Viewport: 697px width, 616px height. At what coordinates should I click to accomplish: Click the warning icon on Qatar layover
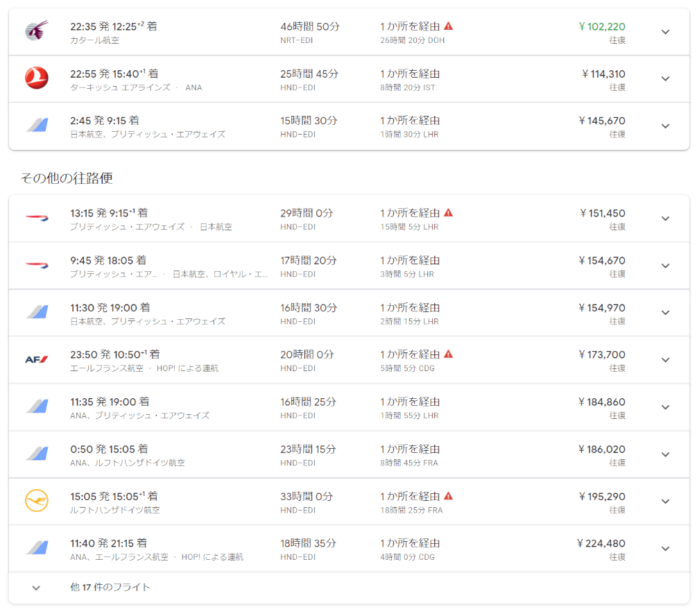[449, 26]
